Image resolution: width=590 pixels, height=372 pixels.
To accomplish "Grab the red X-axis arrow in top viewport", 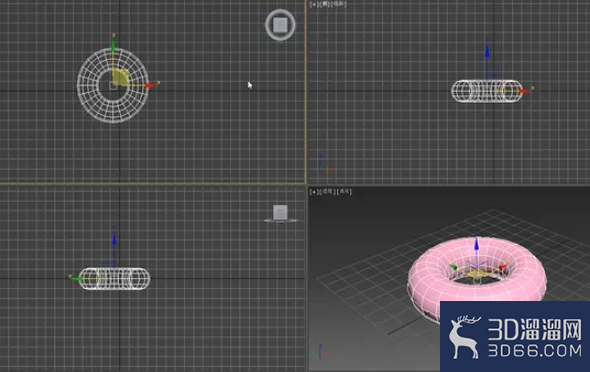I will pos(151,85).
